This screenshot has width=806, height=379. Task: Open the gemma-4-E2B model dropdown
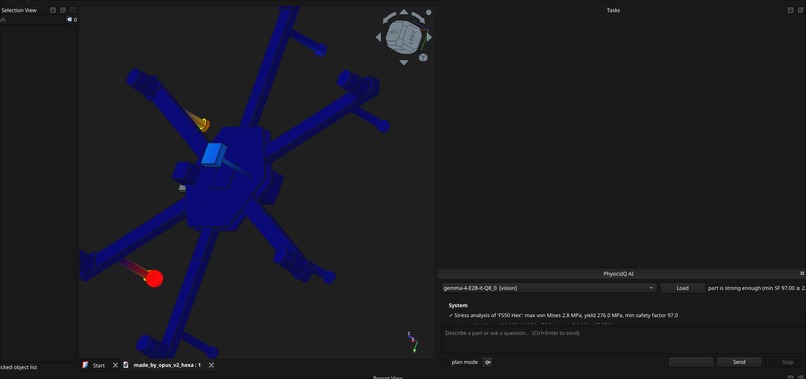548,288
